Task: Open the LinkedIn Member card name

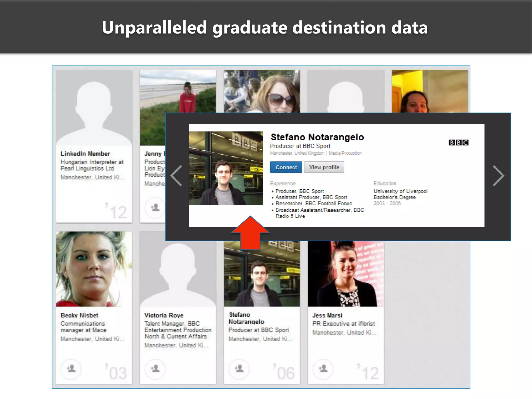Action: pos(85,154)
